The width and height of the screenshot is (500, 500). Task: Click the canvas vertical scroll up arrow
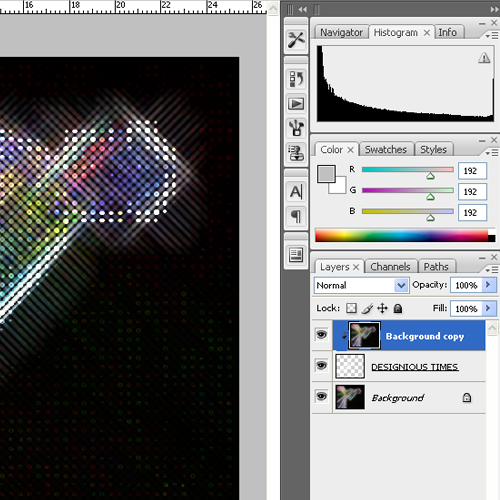point(273,8)
